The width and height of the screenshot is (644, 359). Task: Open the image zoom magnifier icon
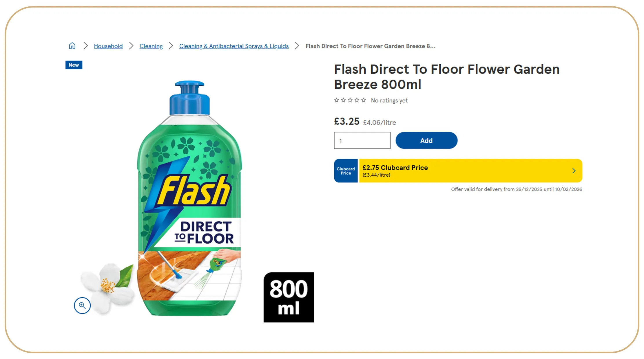coord(82,305)
